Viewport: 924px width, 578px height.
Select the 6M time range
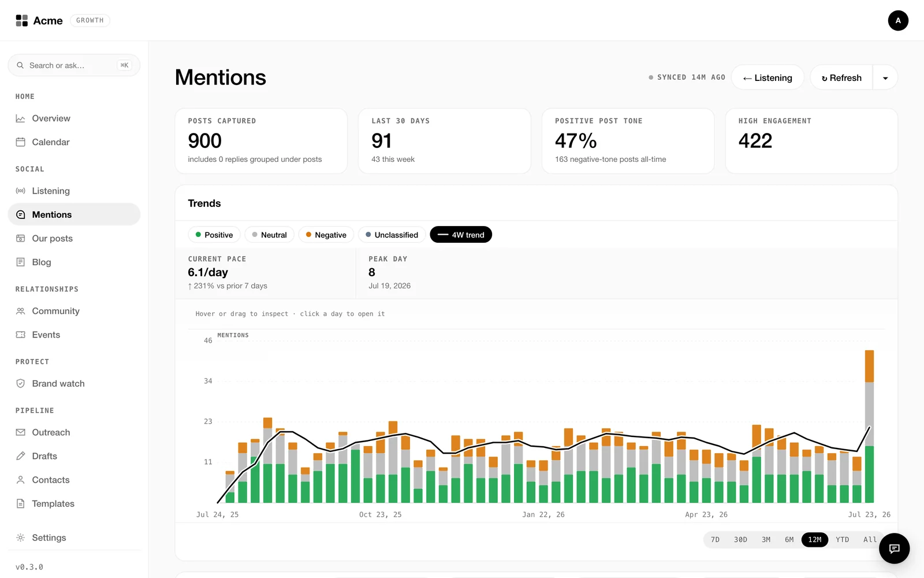[789, 540]
